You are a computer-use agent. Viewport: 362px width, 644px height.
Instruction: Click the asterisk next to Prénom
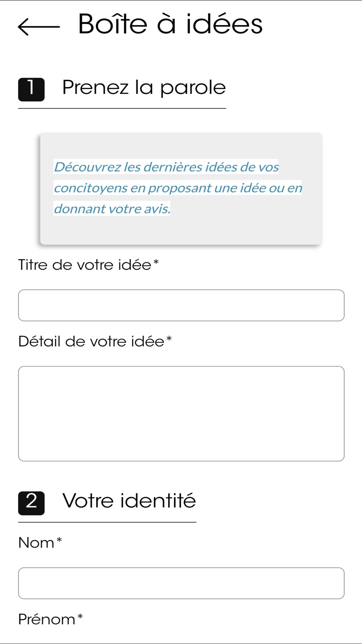(80, 616)
